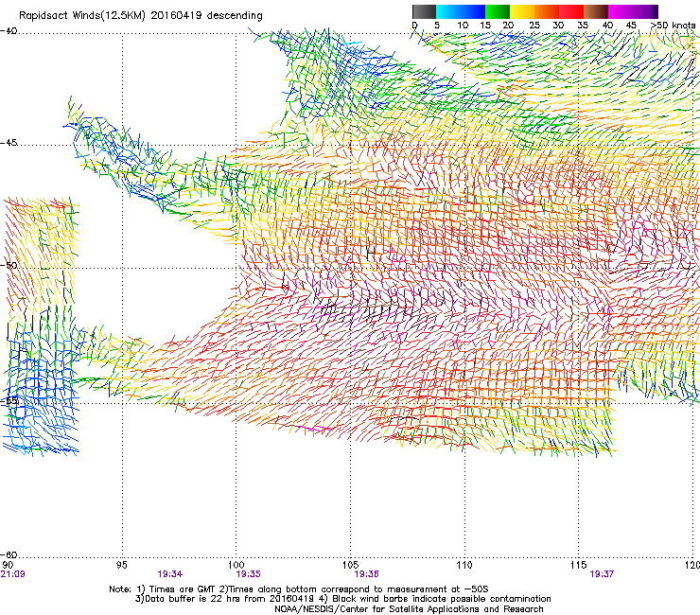Click the green 15–20 knots color bar segment
Image resolution: width=700 pixels, height=615 pixels.
(x=498, y=11)
